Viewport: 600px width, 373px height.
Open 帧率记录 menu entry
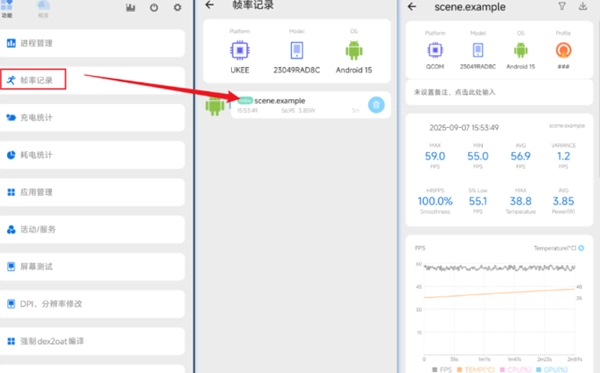coord(92,80)
